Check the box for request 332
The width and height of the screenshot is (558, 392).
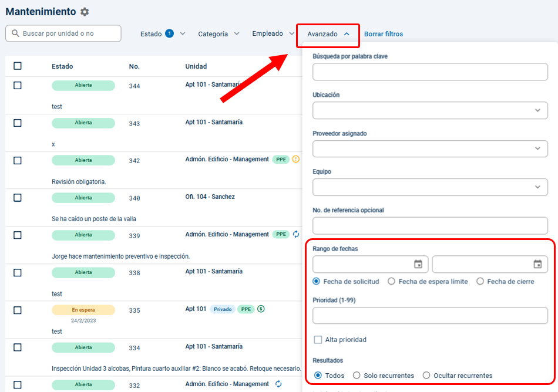(x=18, y=385)
